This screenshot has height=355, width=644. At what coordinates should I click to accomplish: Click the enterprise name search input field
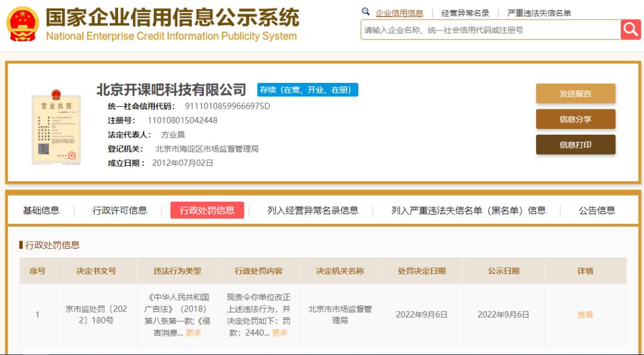click(491, 30)
